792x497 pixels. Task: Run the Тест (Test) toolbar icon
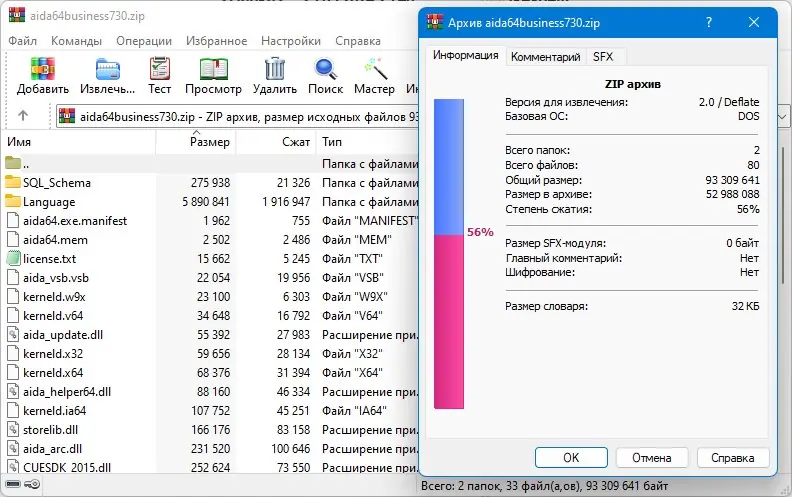(160, 68)
